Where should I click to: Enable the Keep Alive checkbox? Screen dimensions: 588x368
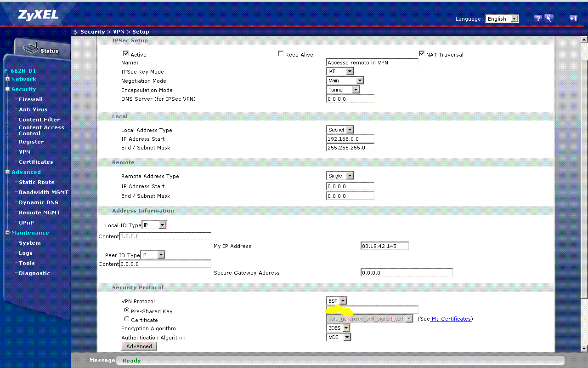click(x=281, y=54)
